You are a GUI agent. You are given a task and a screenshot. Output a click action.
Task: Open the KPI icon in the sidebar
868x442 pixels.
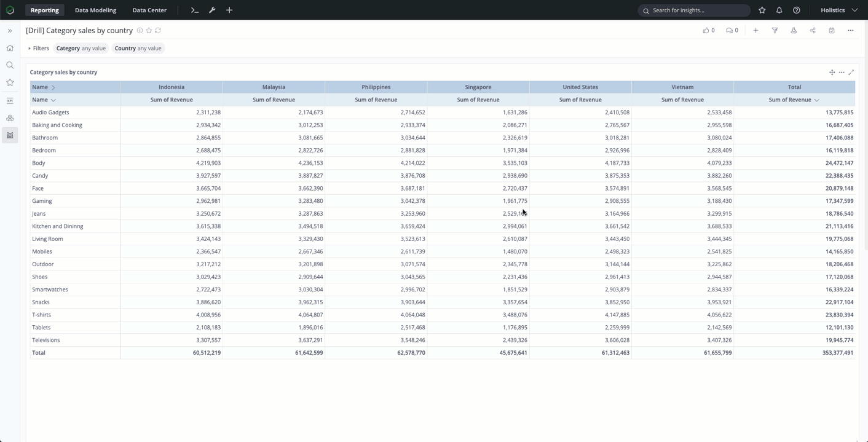tap(10, 101)
